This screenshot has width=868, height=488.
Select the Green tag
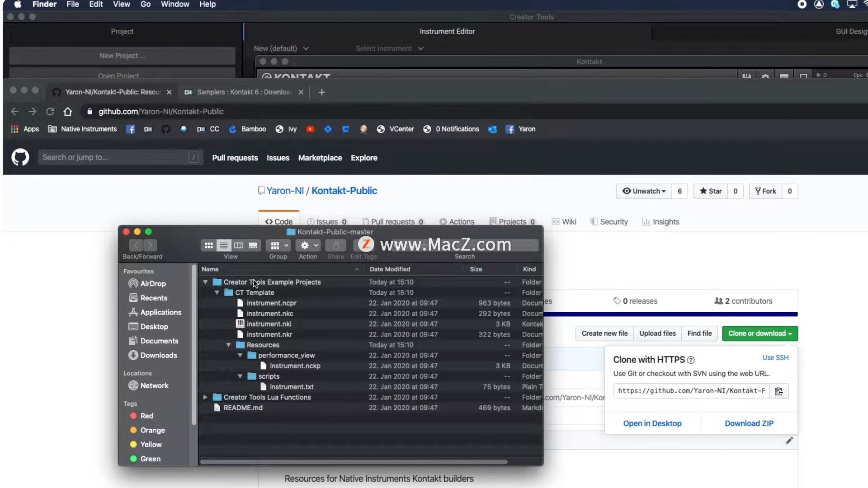145,459
